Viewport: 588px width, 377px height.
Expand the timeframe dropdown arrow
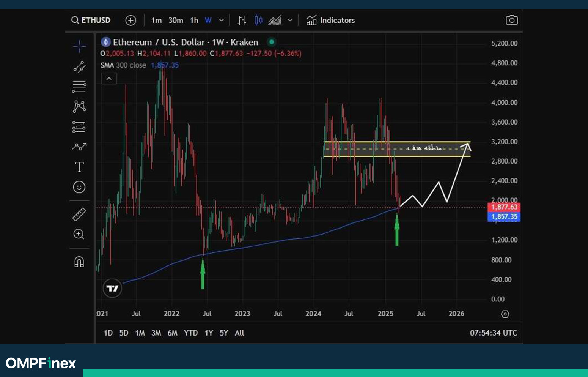222,20
